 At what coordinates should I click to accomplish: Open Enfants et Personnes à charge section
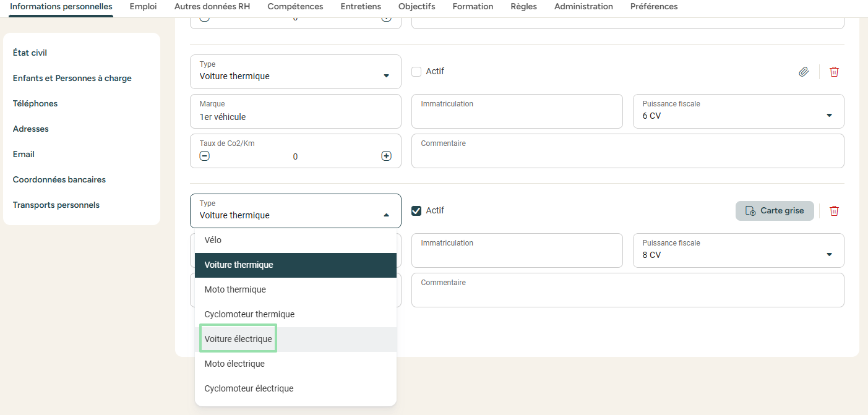pyautogui.click(x=72, y=78)
